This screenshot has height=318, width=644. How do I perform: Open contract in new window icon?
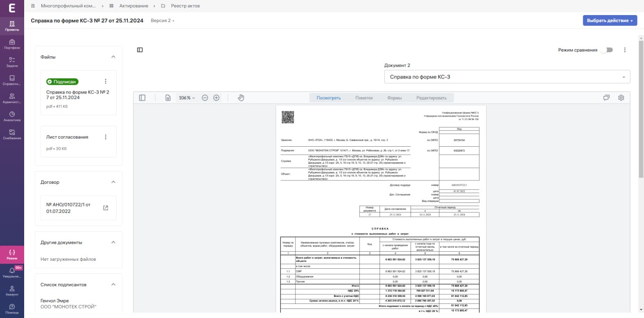click(x=106, y=208)
